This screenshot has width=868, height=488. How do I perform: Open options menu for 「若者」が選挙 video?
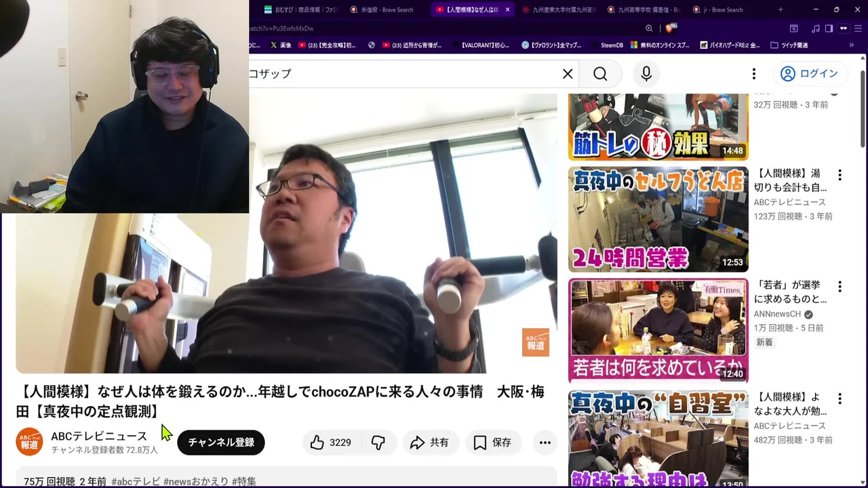[x=840, y=287]
